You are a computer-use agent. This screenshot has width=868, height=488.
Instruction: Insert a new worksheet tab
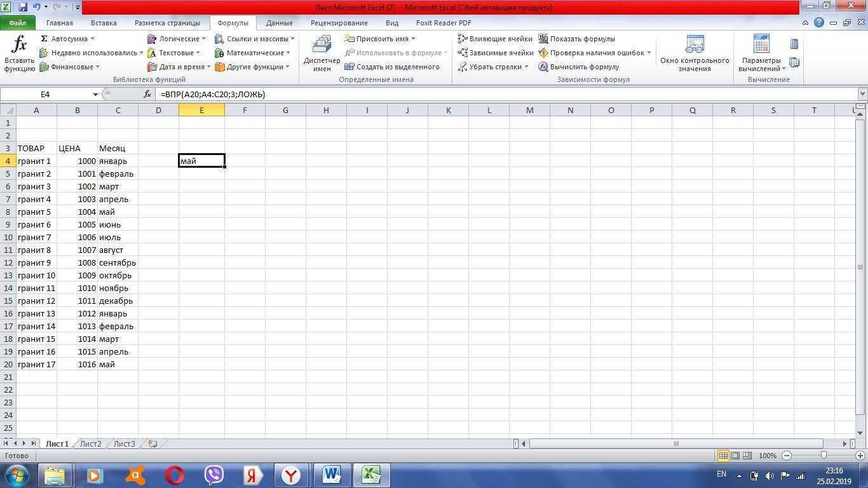[x=153, y=444]
